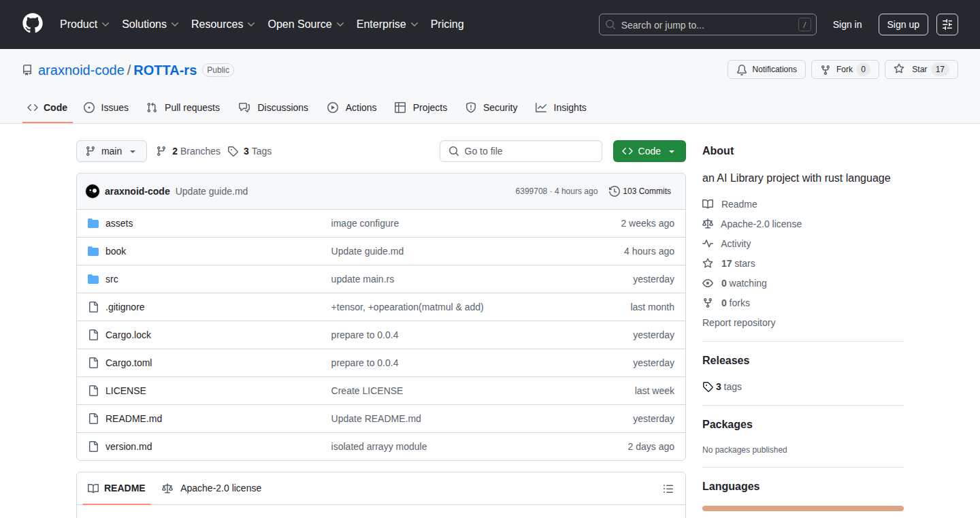The width and height of the screenshot is (980, 518).
Task: Select the repository icon beside araxnoid-code
Action: (27, 70)
